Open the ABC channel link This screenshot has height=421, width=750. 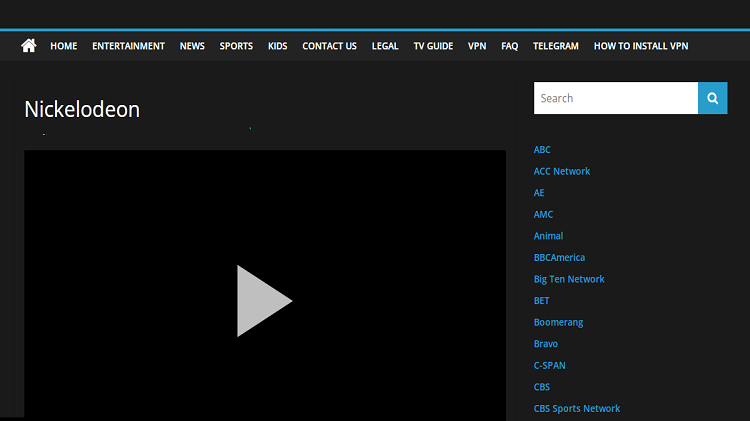(542, 150)
